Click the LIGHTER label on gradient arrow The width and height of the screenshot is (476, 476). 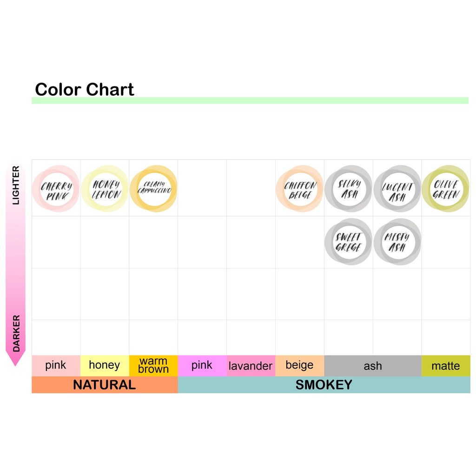(x=16, y=185)
